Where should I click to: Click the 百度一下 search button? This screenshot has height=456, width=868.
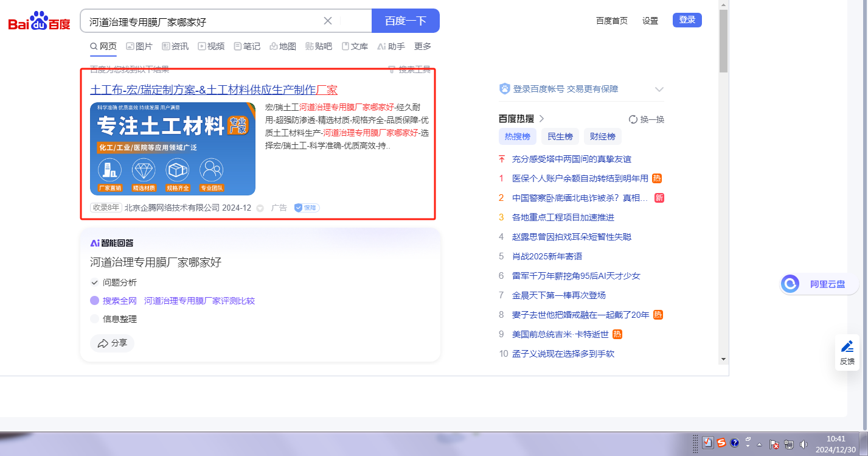[405, 21]
